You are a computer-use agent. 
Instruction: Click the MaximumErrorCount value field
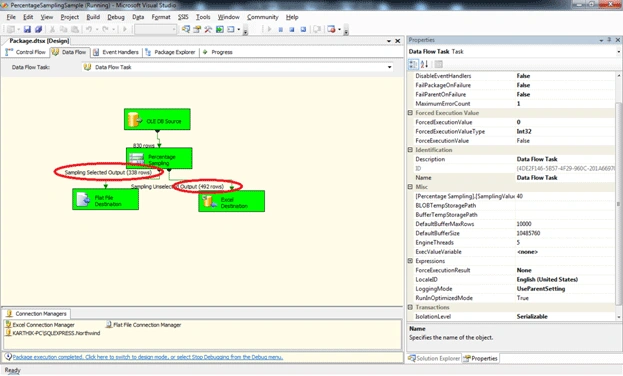point(565,104)
